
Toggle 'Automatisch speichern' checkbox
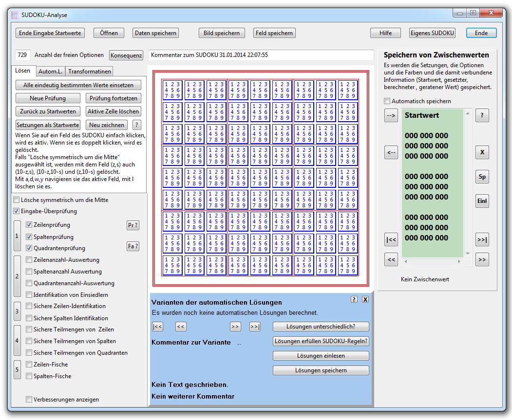[x=387, y=101]
